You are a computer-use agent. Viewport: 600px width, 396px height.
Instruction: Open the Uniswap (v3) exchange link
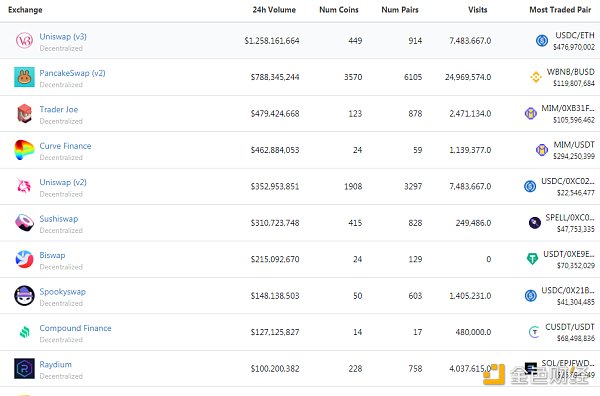pyautogui.click(x=63, y=37)
